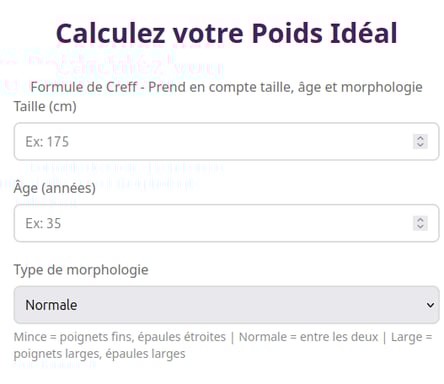Open the Type de morphologie dropdown
Screen dimensions: 444x384
(226, 305)
